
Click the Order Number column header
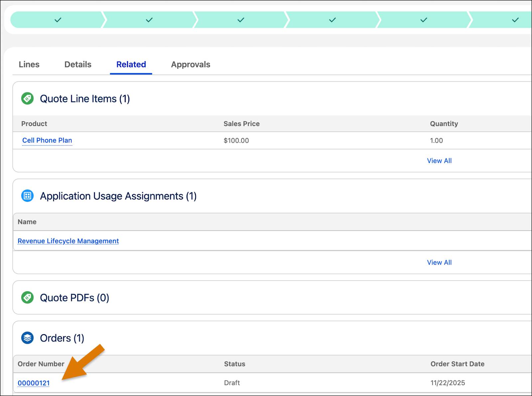click(x=41, y=364)
